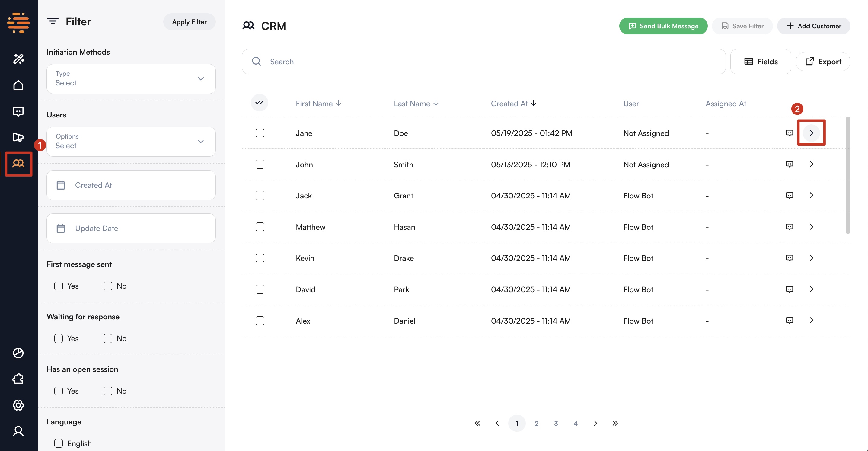Open the chat icon on Jane Doe's row

click(x=790, y=133)
